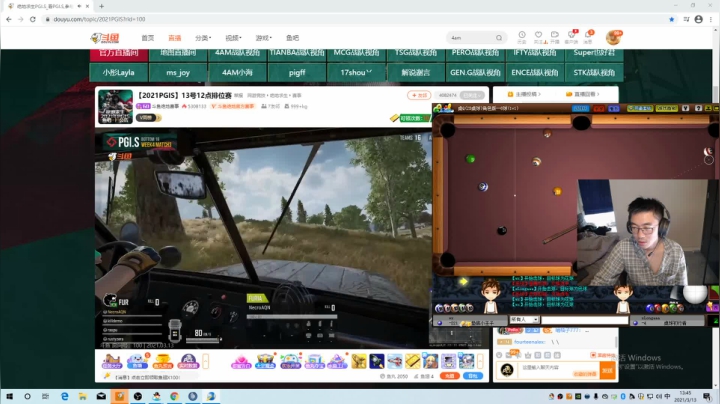Image resolution: width=720 pixels, height=404 pixels.
Task: Click the search magnifier icon
Action: pos(499,38)
